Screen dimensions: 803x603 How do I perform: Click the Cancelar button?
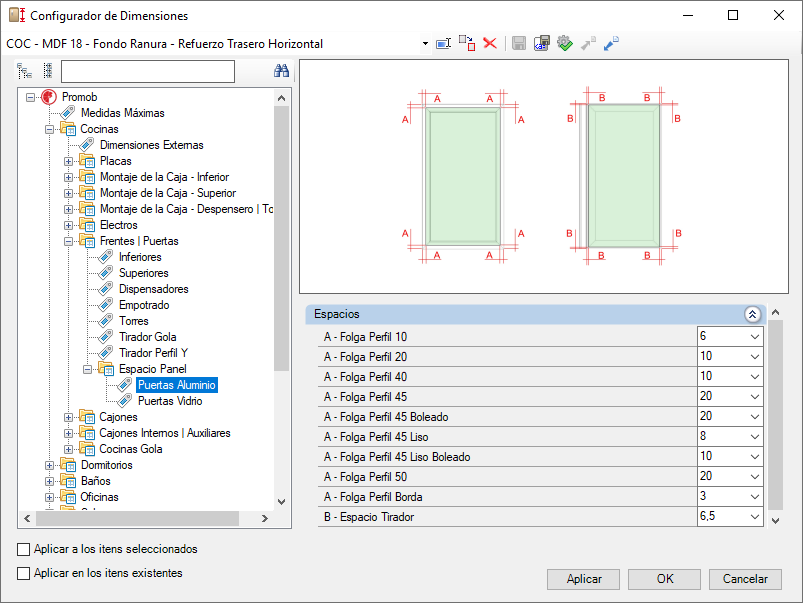tap(745, 579)
